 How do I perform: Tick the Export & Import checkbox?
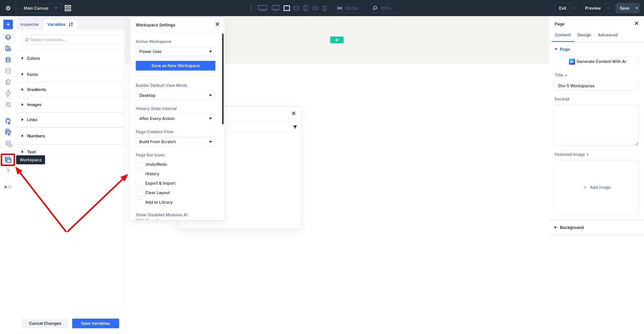pos(139,183)
